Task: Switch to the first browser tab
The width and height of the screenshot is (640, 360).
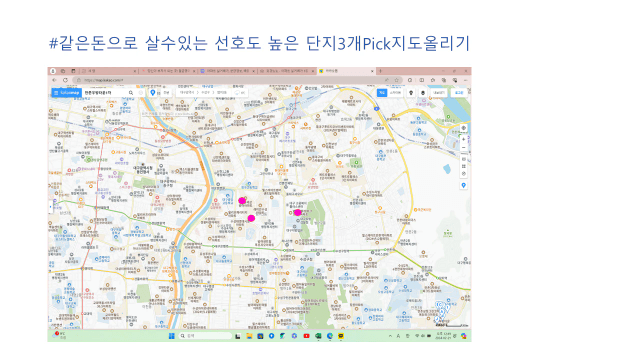Action: [x=109, y=71]
